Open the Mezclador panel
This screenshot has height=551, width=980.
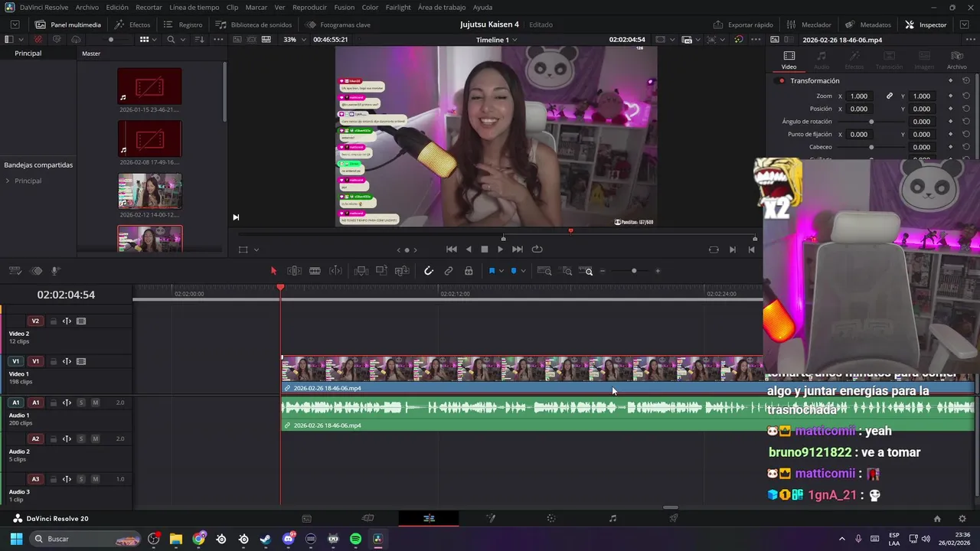[808, 24]
